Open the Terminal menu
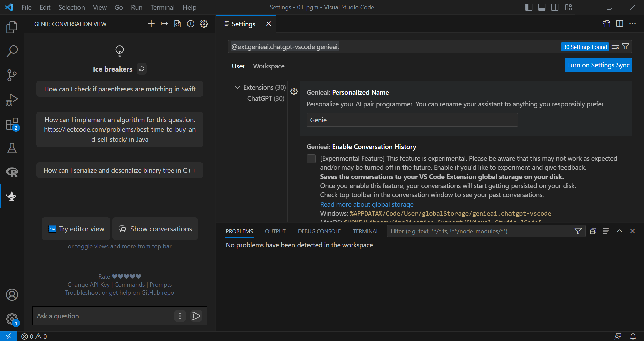Viewport: 644px width, 341px height. [x=162, y=7]
